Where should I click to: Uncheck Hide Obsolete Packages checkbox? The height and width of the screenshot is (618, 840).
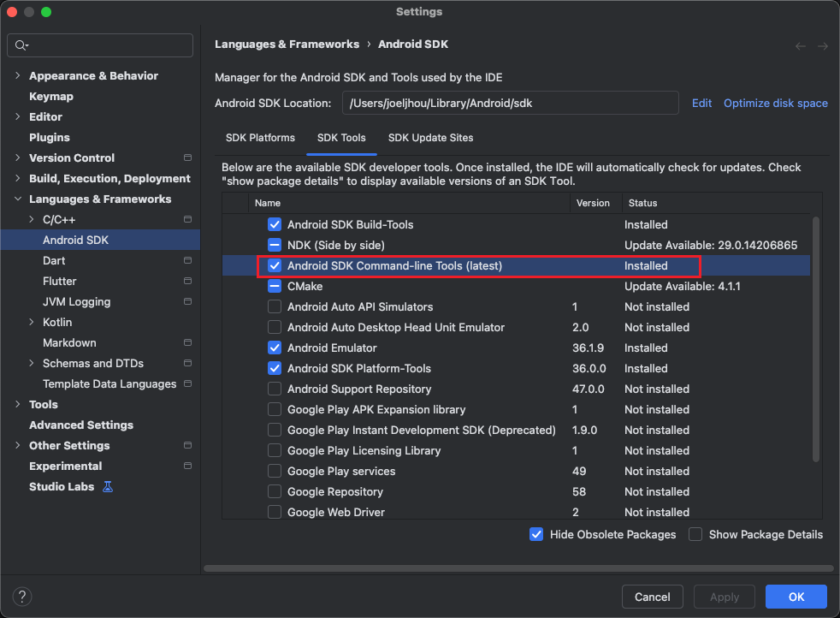(536, 534)
